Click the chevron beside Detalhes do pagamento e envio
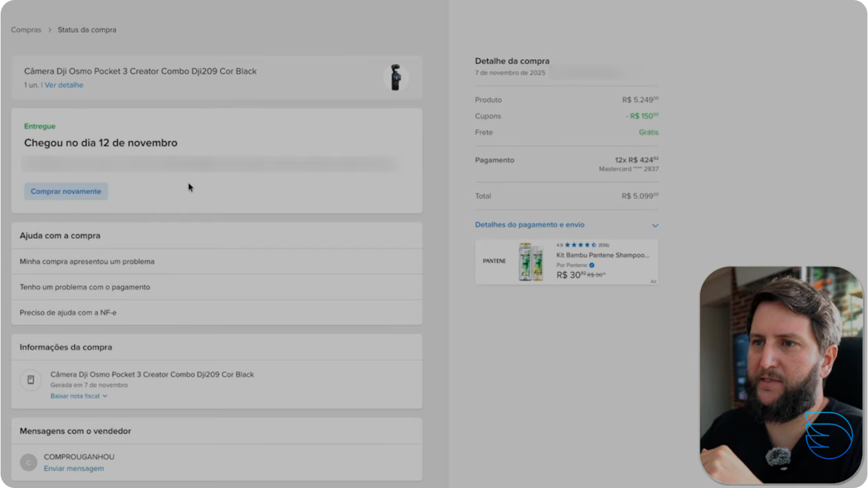Image resolution: width=868 pixels, height=488 pixels. (x=655, y=226)
